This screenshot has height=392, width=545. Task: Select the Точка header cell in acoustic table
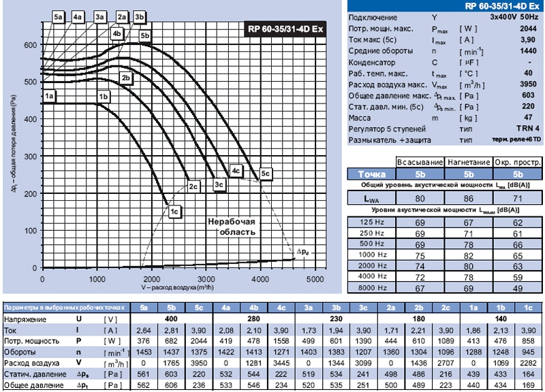coord(372,173)
